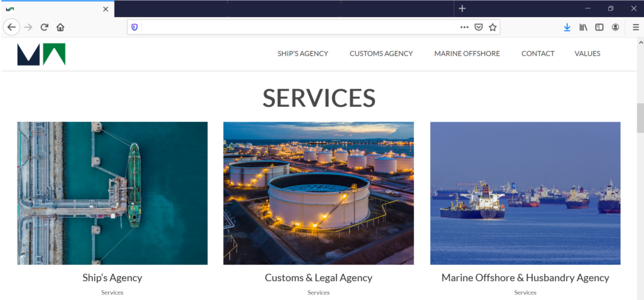Open page actions three-dot menu
The height and width of the screenshot is (300, 644).
(465, 28)
